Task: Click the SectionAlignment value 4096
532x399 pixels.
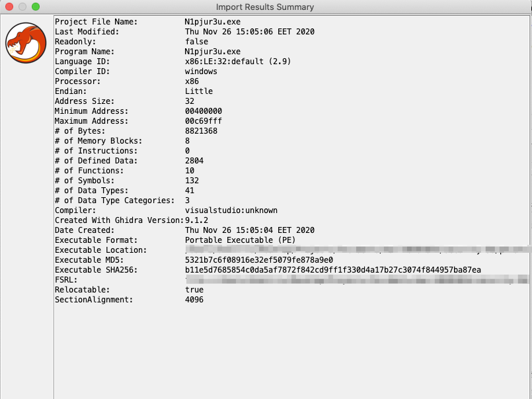Action: point(194,300)
